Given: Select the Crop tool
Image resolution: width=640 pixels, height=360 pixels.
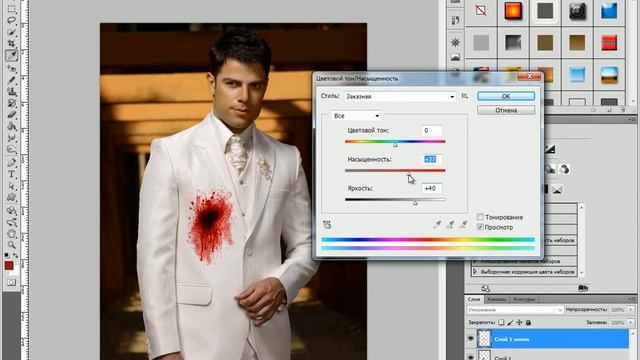Looking at the screenshot, I should 11,43.
